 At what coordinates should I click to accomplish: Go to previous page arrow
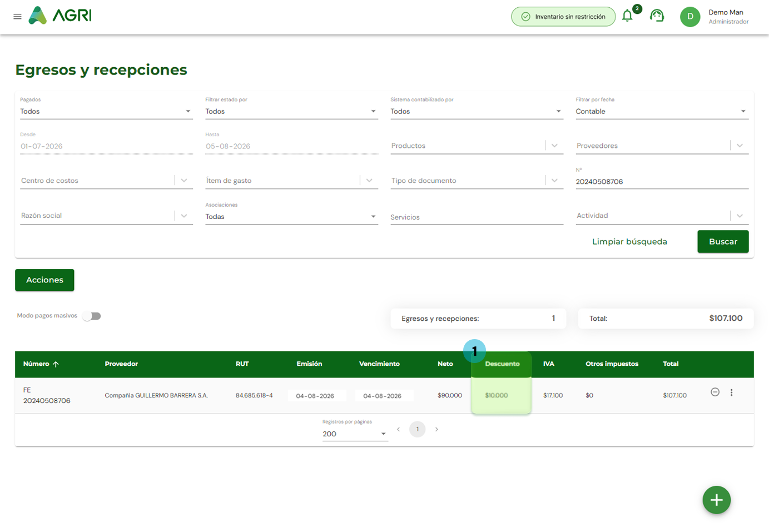[x=398, y=429]
